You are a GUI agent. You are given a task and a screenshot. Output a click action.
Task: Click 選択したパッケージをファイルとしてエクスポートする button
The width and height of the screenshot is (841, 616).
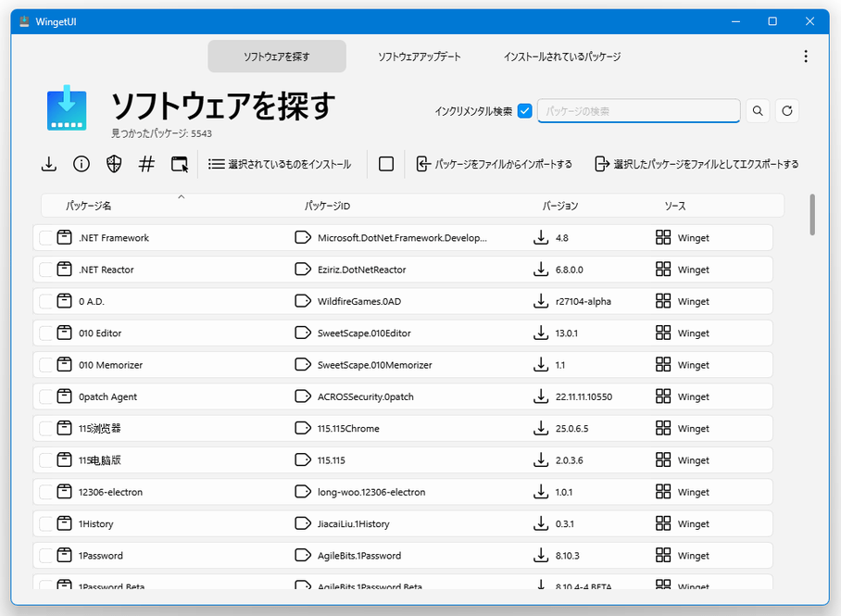(697, 164)
